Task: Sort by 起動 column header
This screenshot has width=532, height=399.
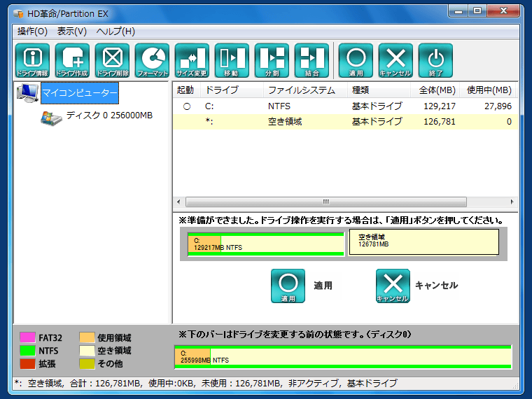Action: 185,90
